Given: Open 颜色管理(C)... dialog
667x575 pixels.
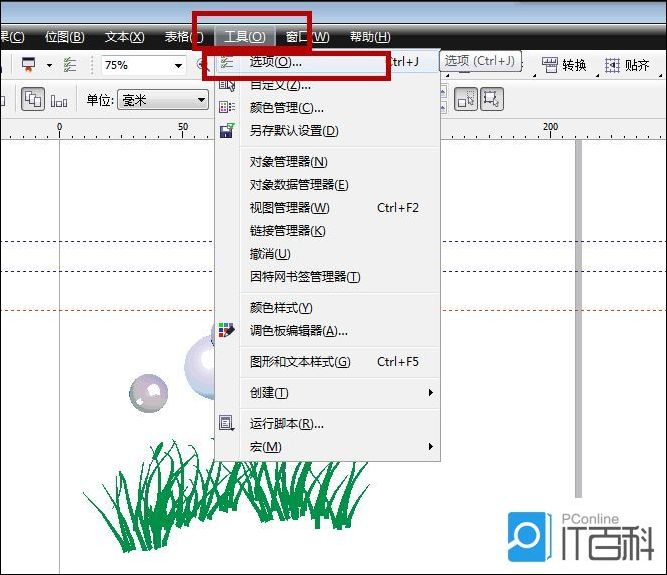Looking at the screenshot, I should pos(327,108).
